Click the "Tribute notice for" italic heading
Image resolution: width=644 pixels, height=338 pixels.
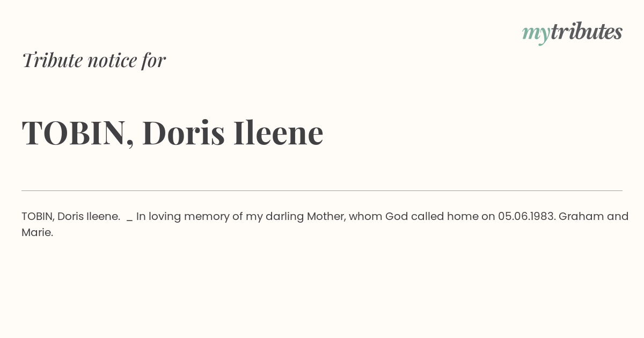click(94, 60)
